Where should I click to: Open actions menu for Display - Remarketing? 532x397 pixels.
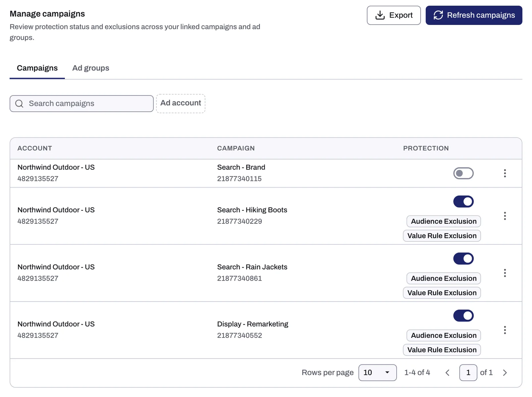[x=505, y=330]
